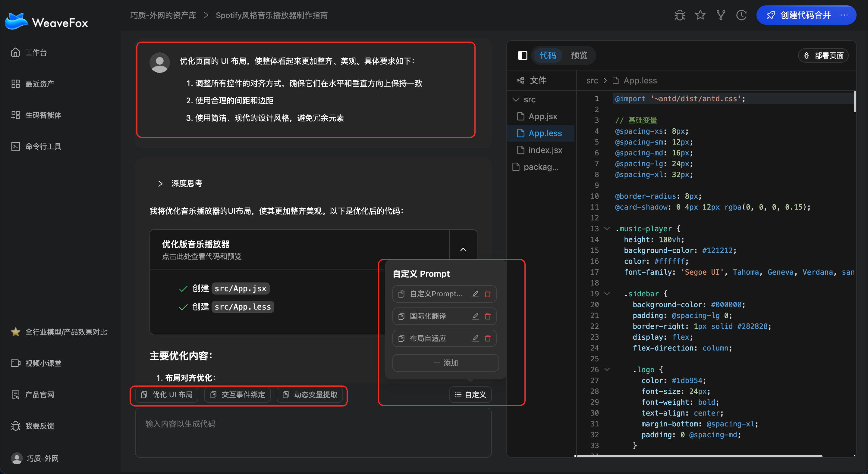The image size is (868, 474).
Task: Switch to the 预览 tab
Action: coord(579,55)
